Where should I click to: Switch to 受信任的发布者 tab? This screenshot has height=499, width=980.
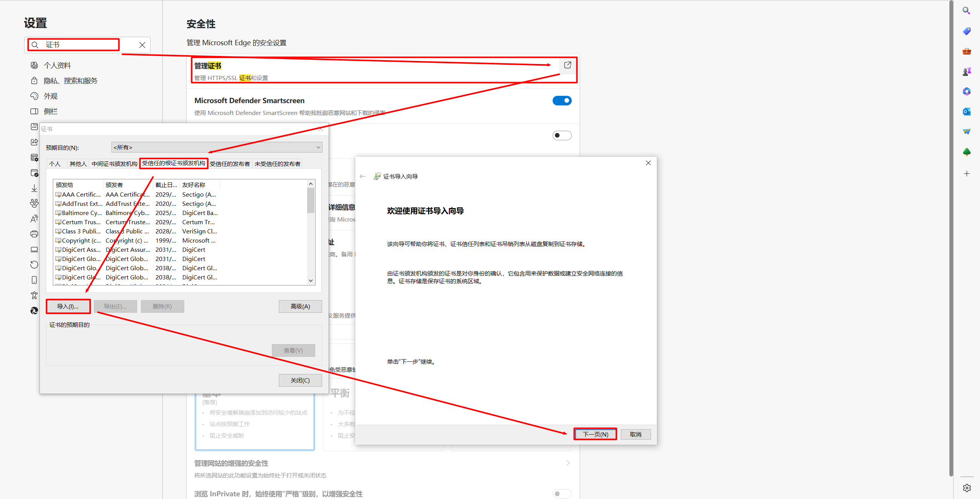pos(230,164)
